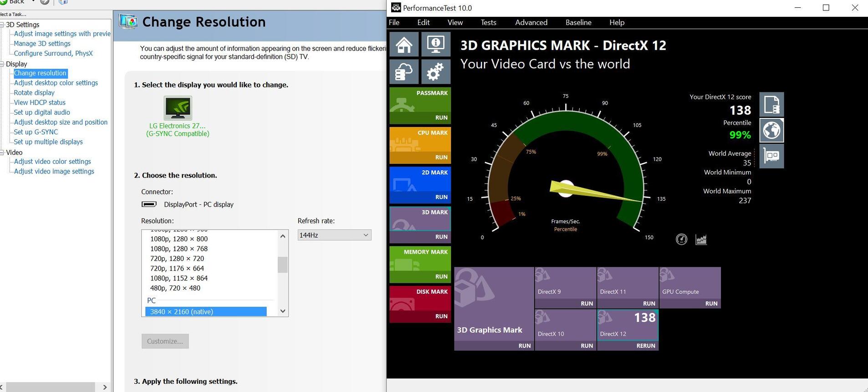The image size is (868, 392).
Task: Click the save results document icon
Action: coord(771,105)
